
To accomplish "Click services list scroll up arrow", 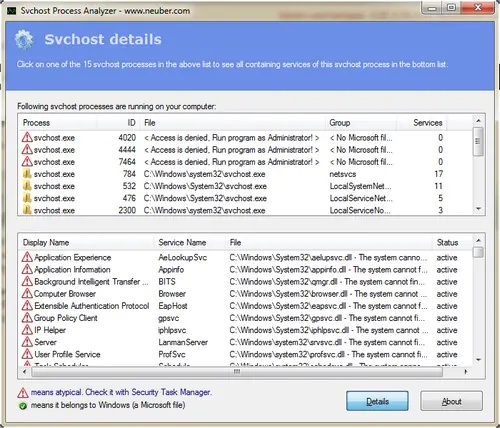I will [478, 240].
